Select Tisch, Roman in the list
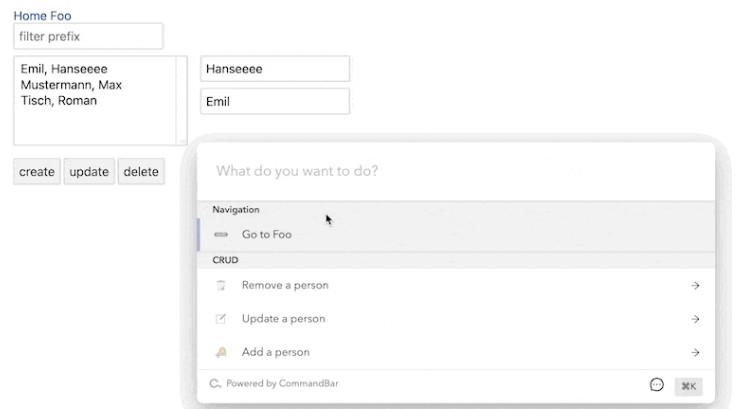This screenshot has height=409, width=756. coord(59,100)
